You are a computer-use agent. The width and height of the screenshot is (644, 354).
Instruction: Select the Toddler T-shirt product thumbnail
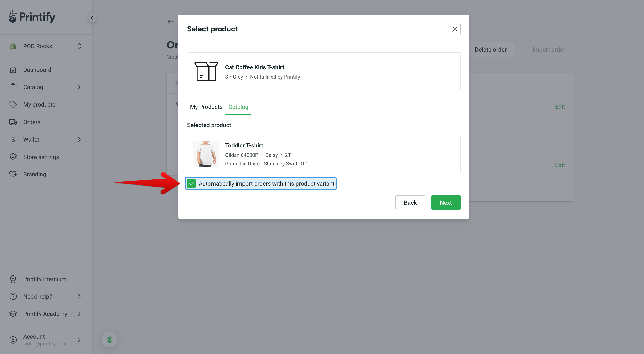[x=206, y=154]
